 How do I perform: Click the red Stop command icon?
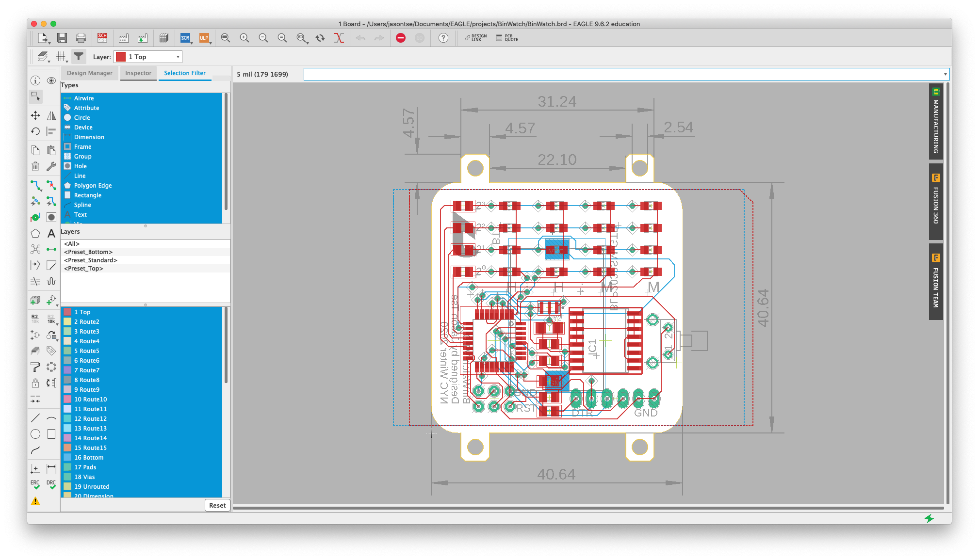tap(401, 38)
